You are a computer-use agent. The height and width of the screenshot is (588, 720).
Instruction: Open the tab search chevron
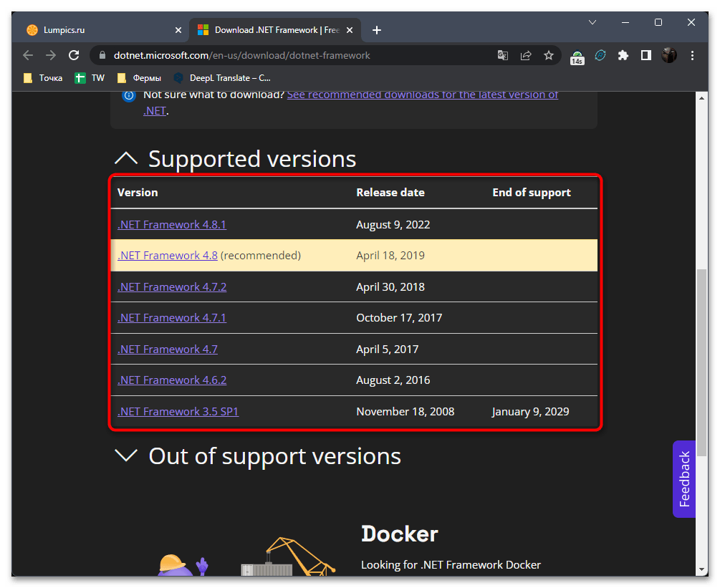pos(592,22)
